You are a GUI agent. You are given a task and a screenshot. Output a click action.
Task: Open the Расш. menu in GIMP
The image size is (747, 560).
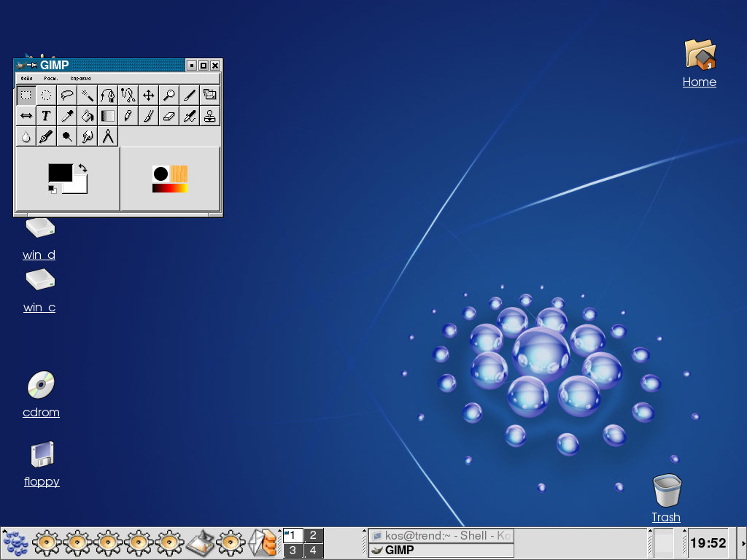(51, 79)
